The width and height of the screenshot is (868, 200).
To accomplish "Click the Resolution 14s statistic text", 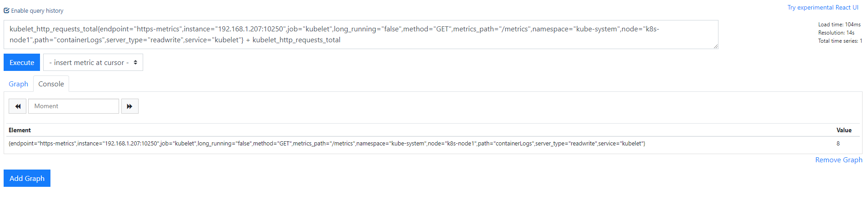I will [836, 33].
